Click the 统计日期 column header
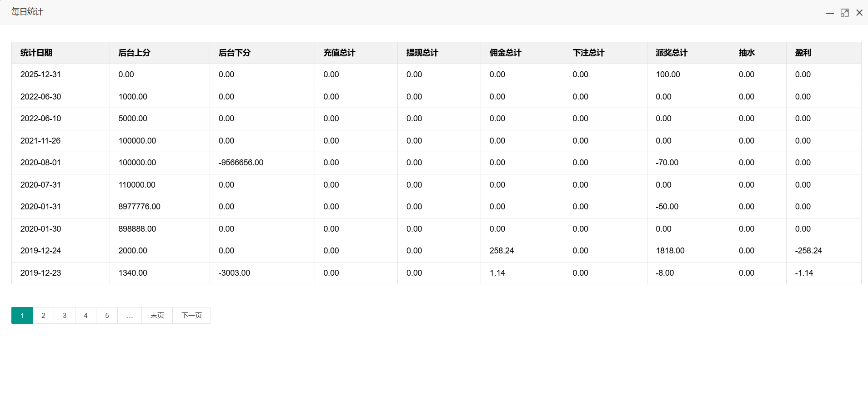Screen dimensions: 868x416 click(x=36, y=53)
